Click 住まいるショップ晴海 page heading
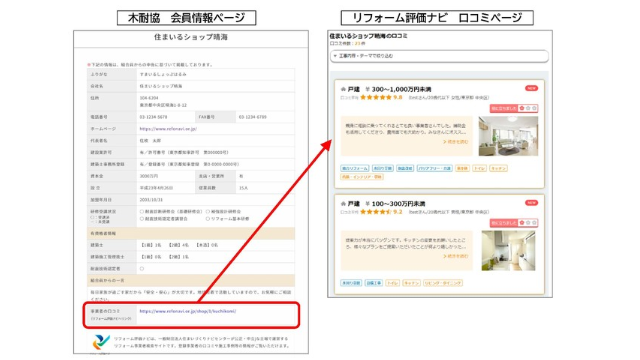640x360 pixels. point(191,37)
